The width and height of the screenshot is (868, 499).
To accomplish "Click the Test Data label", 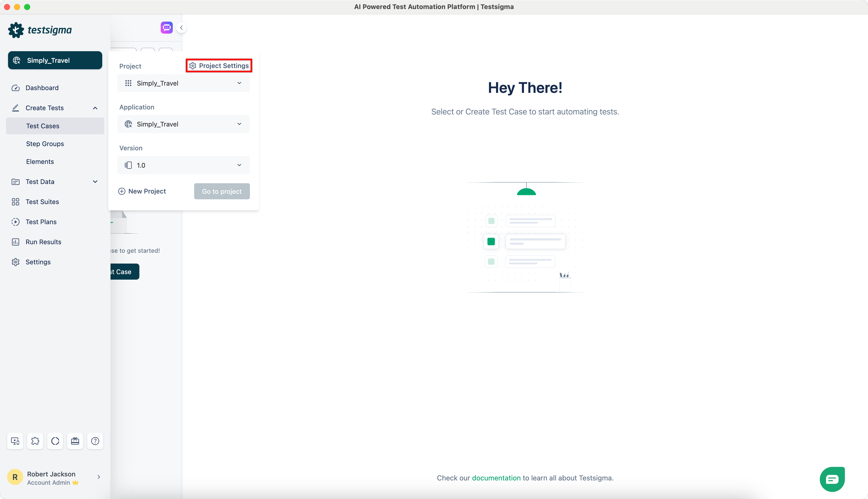I will click(x=40, y=182).
